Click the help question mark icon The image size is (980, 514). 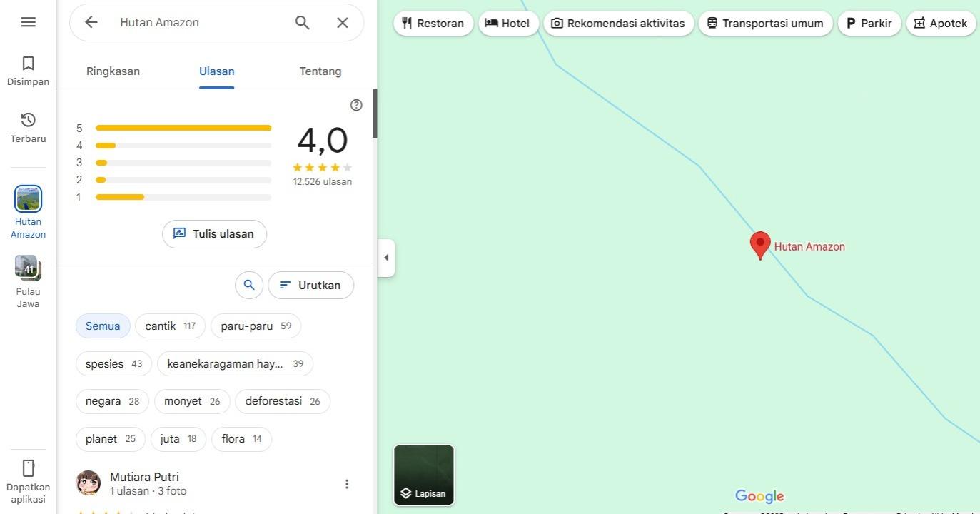point(356,105)
